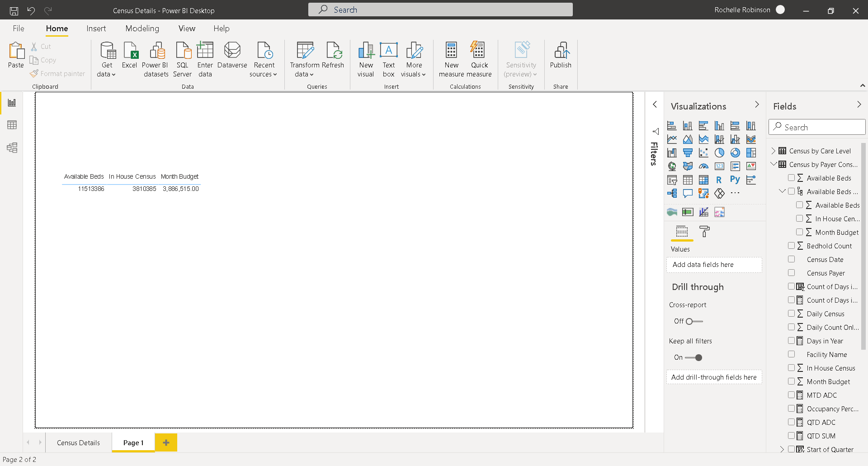Switch to Model view in left sidebar
The image size is (868, 466).
click(x=12, y=147)
